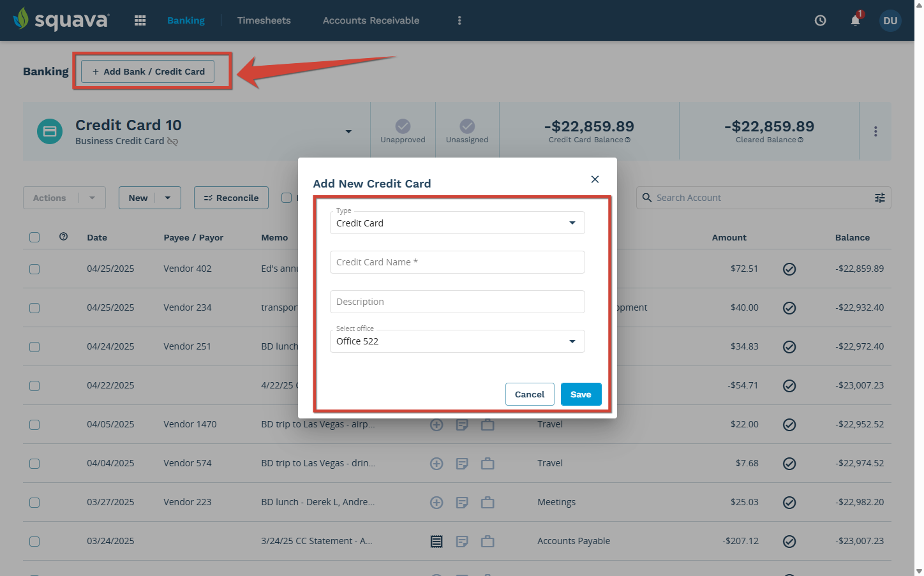Open the notifications bell
The image size is (924, 576).
coord(855,20)
